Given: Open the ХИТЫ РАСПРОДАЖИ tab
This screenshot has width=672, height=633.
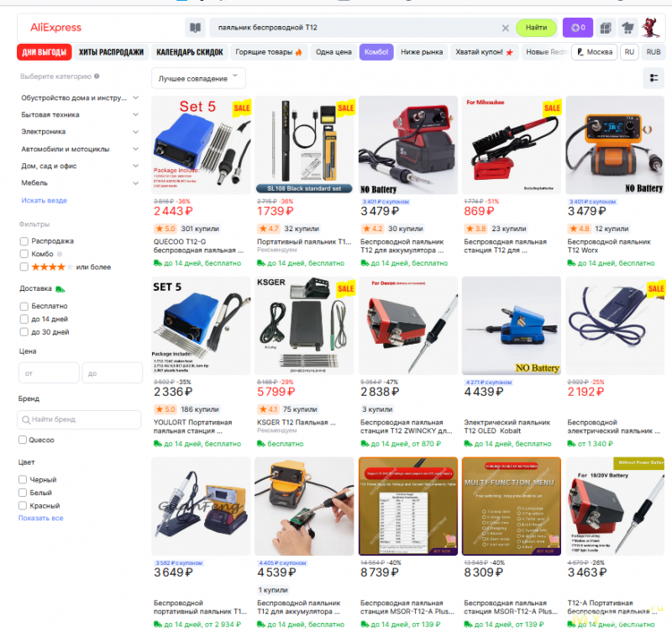Looking at the screenshot, I should point(111,52).
